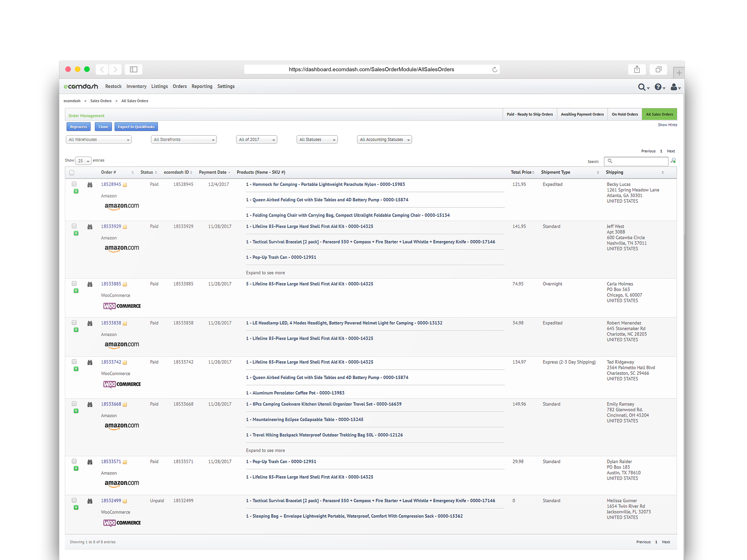Click Export to QuickBooks button

tap(136, 127)
